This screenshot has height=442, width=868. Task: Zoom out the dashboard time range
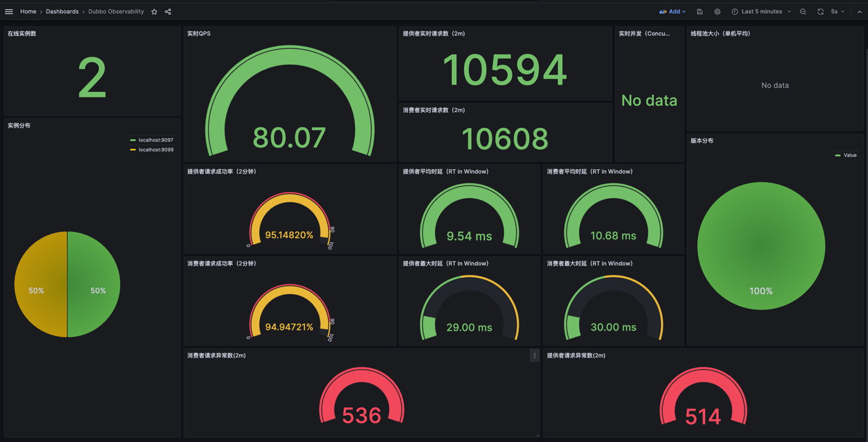803,11
